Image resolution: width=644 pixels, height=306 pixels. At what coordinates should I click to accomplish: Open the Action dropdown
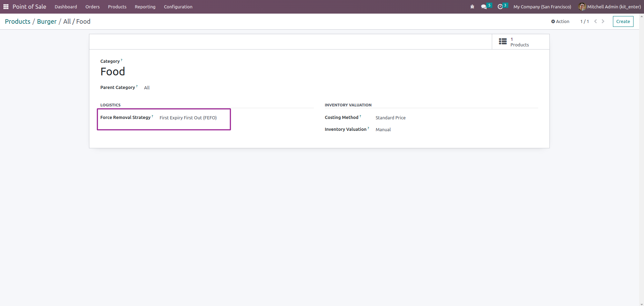click(560, 21)
